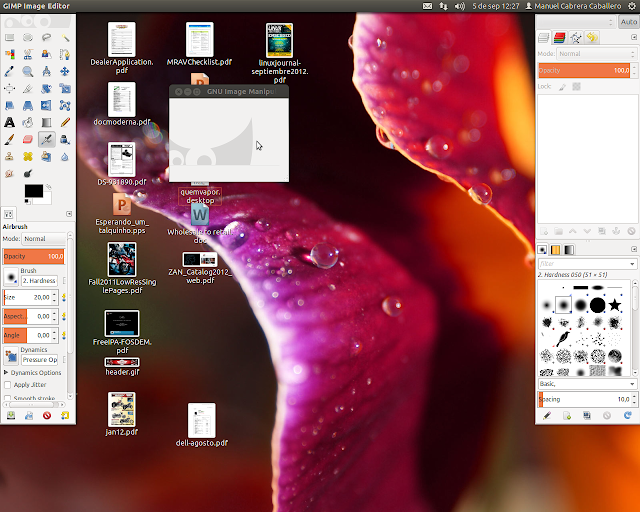Viewport: 640px width, 512px height.
Task: Open the layers Mode dropdown
Action: [596, 53]
